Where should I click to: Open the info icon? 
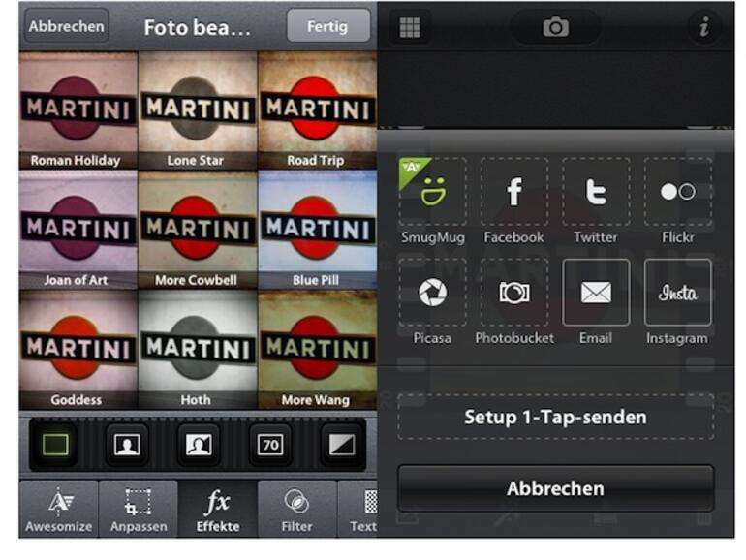click(x=704, y=27)
